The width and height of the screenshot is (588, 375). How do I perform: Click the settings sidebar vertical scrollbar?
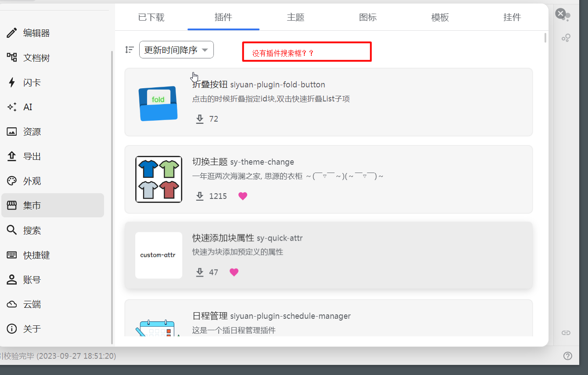(112, 197)
